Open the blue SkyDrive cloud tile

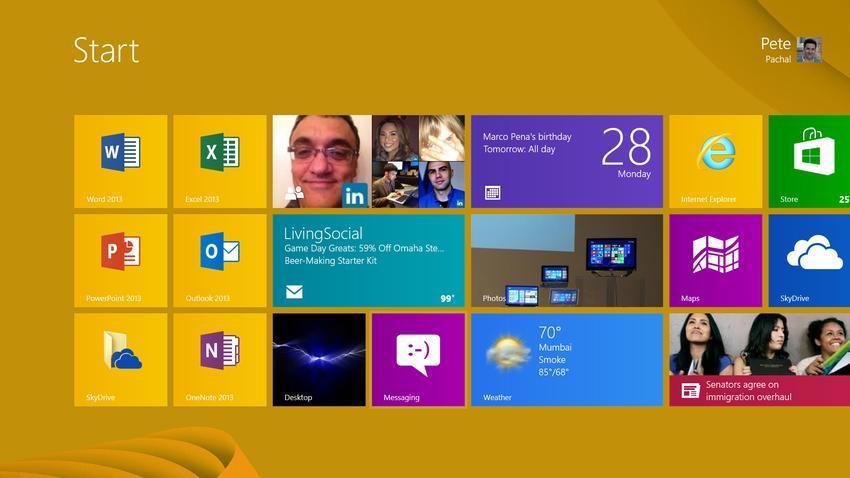tap(808, 260)
